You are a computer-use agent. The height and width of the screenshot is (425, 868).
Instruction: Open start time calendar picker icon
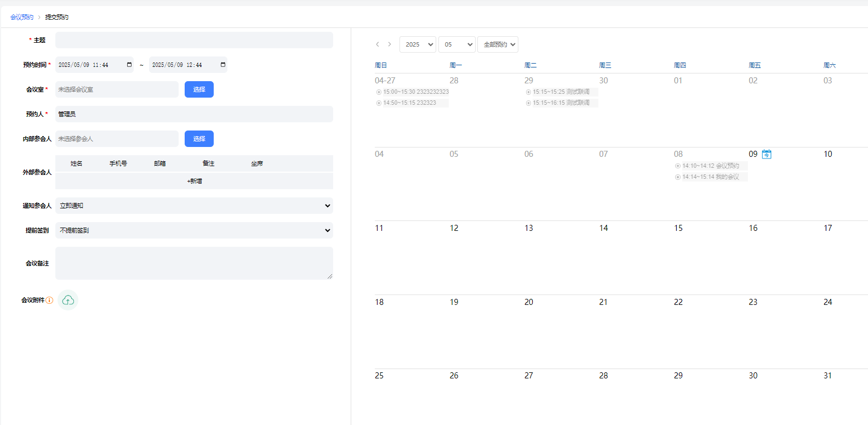coord(129,65)
